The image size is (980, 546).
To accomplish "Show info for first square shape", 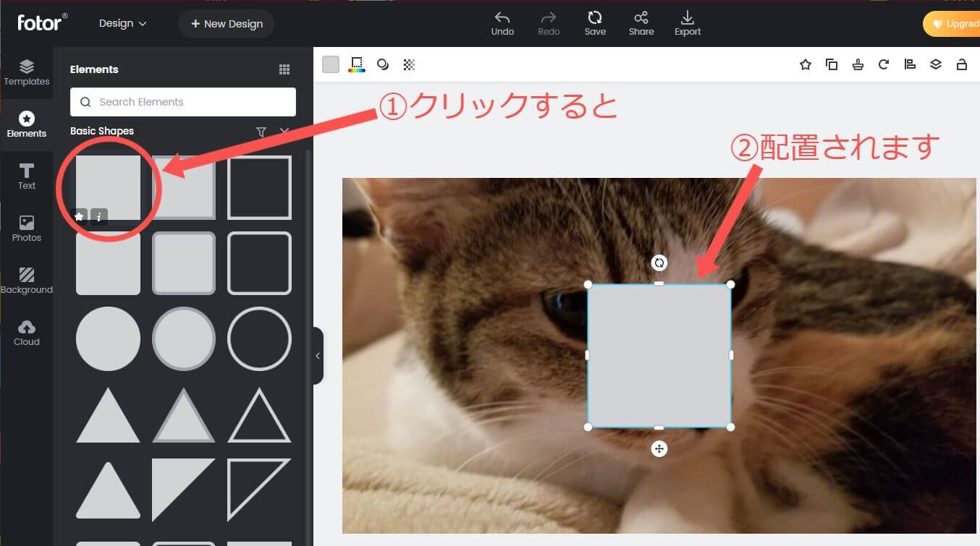I will tap(99, 216).
